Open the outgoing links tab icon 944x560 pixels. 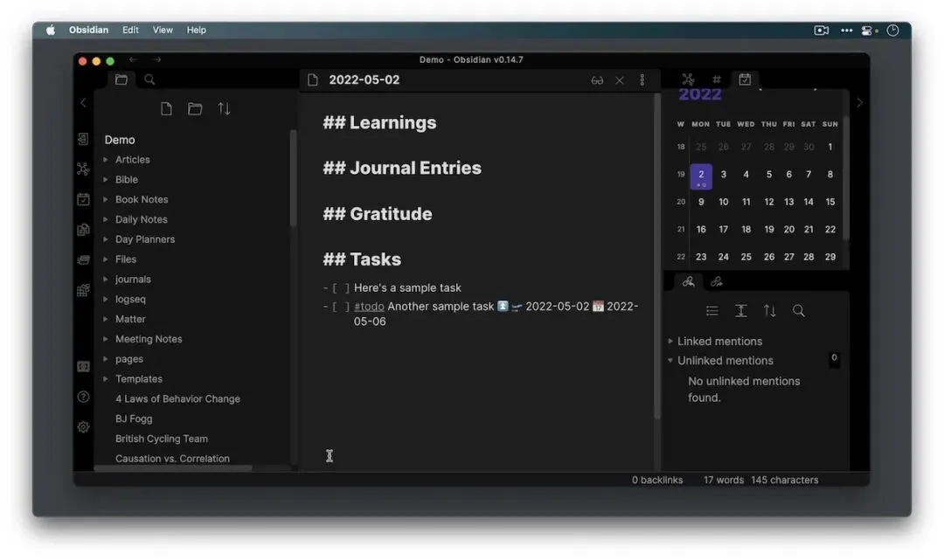coord(717,281)
